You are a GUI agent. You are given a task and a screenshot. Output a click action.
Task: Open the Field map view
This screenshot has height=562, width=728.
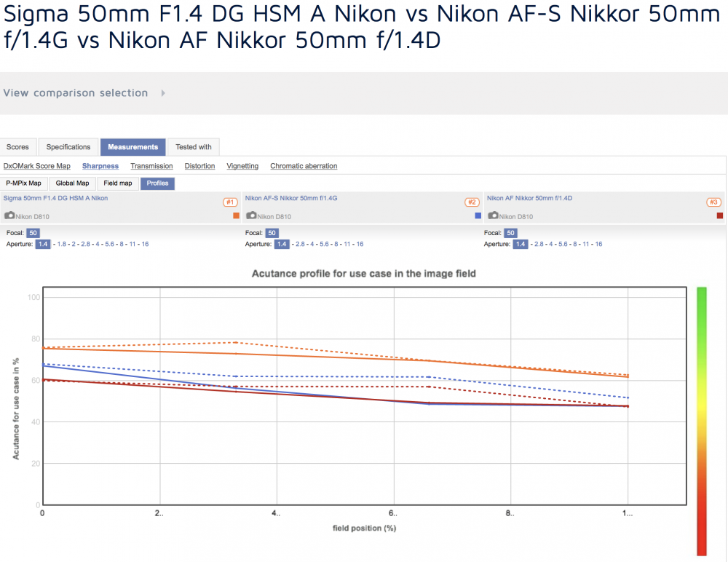118,183
